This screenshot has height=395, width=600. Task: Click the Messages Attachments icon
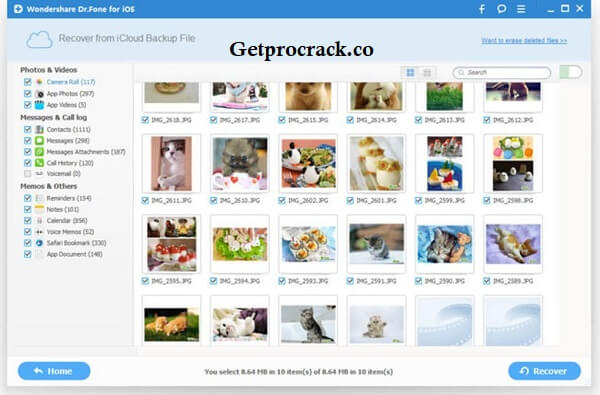point(39,152)
